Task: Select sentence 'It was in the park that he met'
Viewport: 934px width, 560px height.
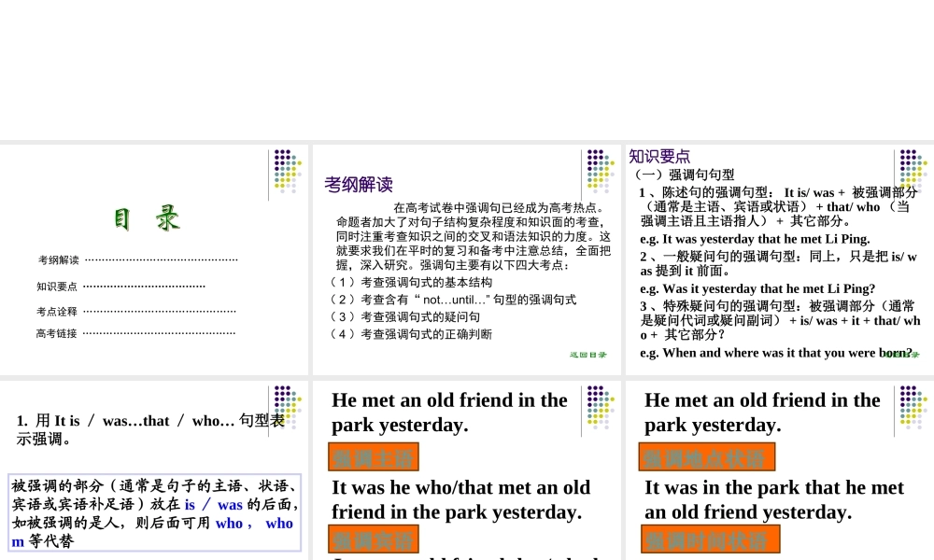Action: [x=774, y=487]
